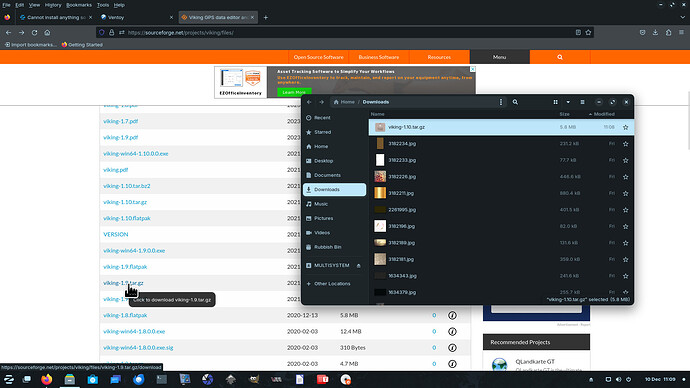Open the file manager search icon
The height and width of the screenshot is (388, 690).
click(515, 102)
